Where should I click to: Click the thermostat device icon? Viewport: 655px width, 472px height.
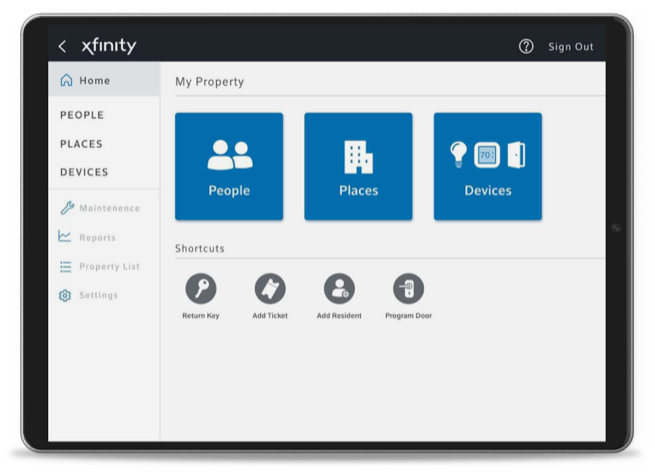(487, 155)
